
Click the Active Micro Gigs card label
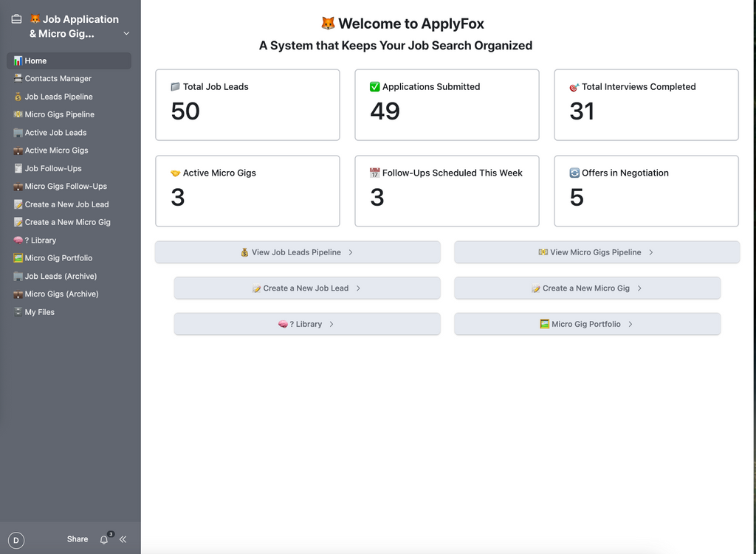tap(219, 173)
